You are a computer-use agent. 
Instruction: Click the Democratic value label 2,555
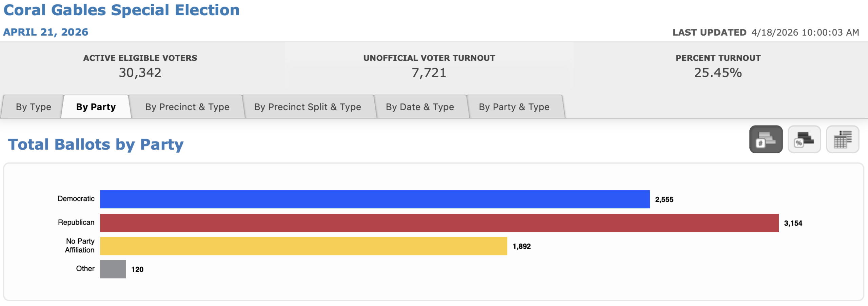(x=664, y=199)
